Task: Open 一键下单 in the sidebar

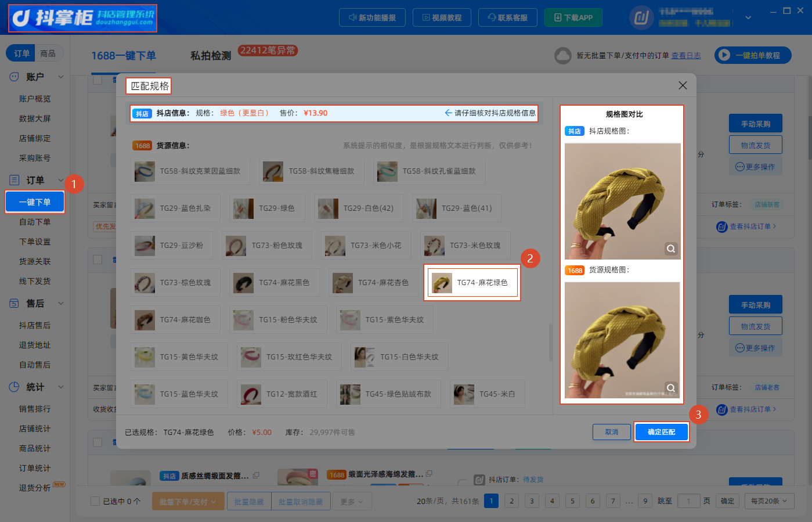Action: coord(35,202)
